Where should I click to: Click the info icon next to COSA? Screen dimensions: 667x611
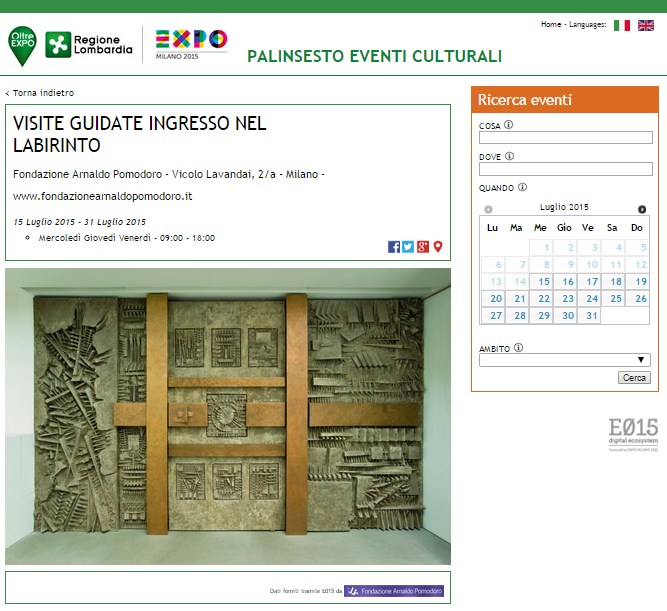(x=509, y=125)
